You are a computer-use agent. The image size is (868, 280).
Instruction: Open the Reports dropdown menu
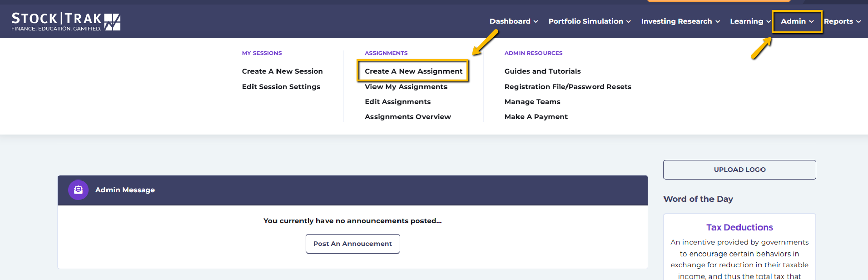point(842,21)
